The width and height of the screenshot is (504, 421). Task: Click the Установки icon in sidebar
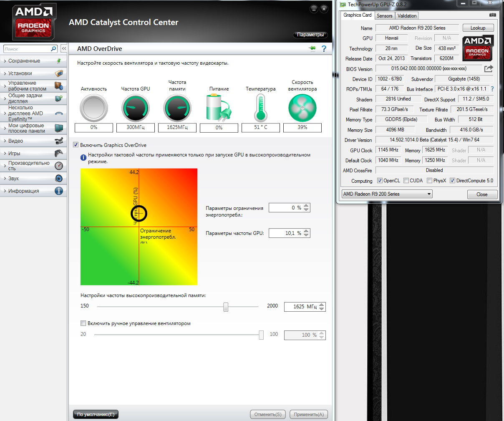pos(59,73)
